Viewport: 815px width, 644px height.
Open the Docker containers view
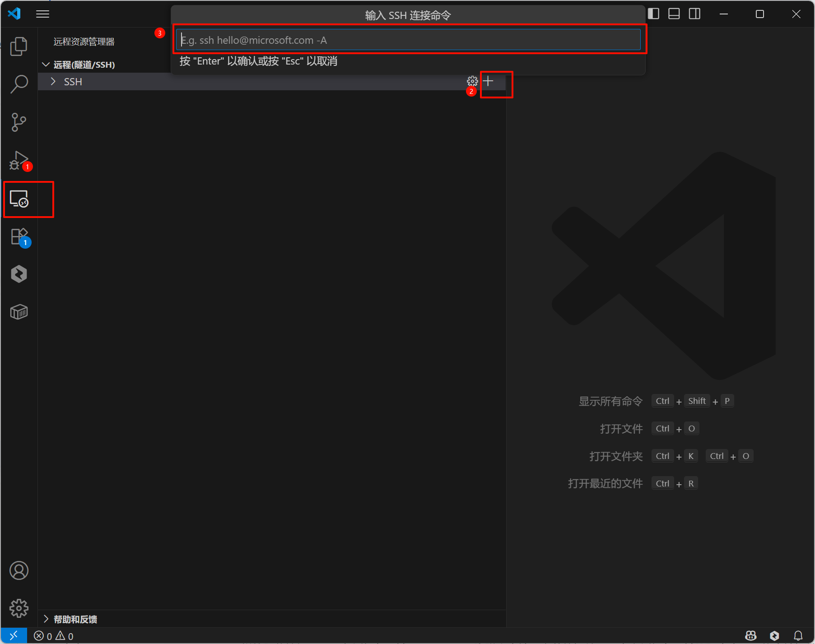(x=19, y=312)
